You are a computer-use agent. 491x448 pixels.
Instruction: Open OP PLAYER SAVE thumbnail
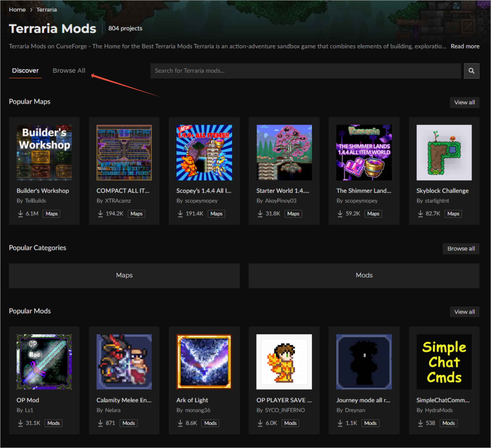point(284,362)
